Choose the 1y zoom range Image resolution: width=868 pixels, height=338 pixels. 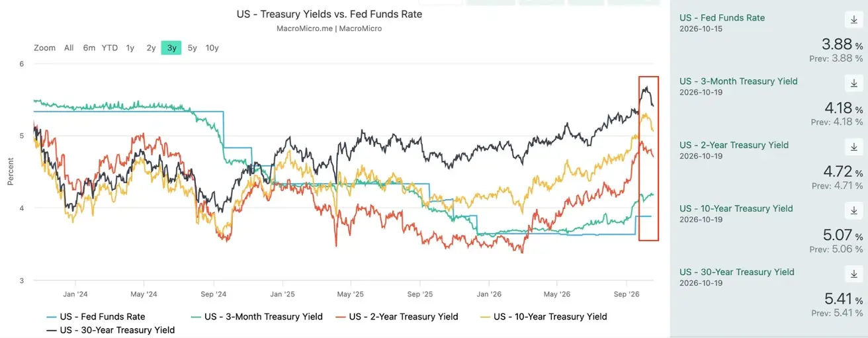(130, 48)
